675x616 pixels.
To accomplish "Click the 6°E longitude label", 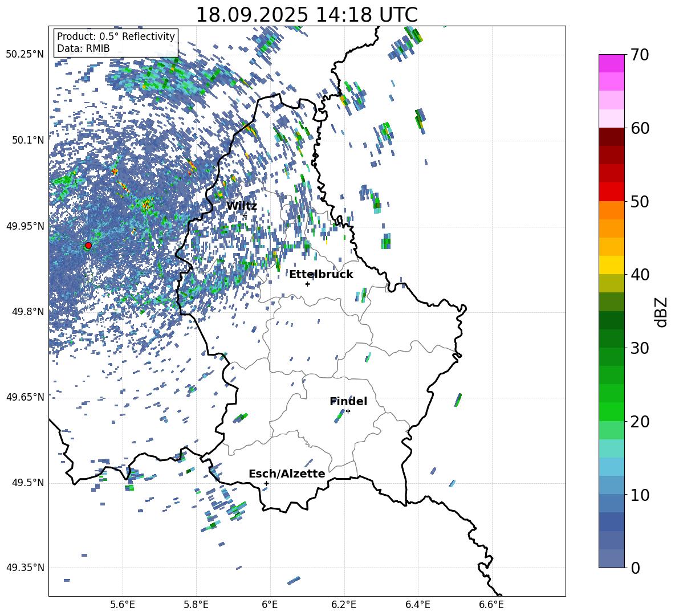I will pos(270,605).
